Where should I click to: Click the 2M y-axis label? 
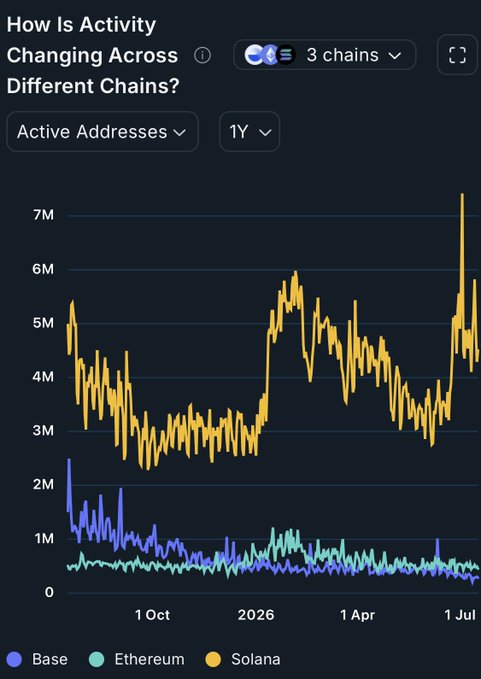pyautogui.click(x=43, y=485)
